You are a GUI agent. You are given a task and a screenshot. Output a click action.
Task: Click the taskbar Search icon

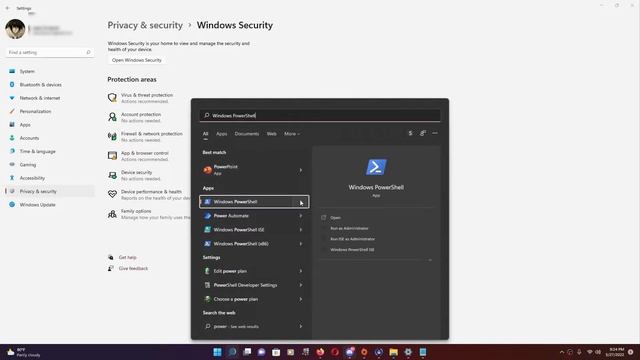pos(232,352)
